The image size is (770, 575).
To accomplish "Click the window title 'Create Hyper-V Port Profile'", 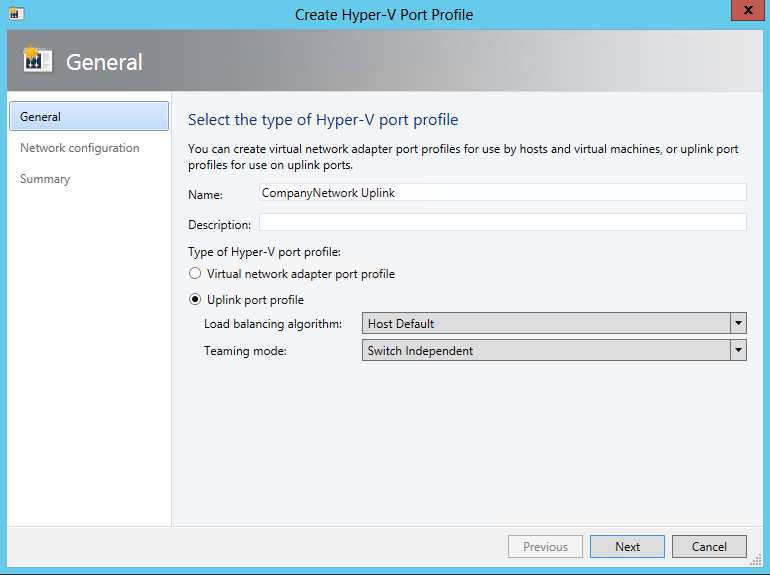I will pos(384,15).
